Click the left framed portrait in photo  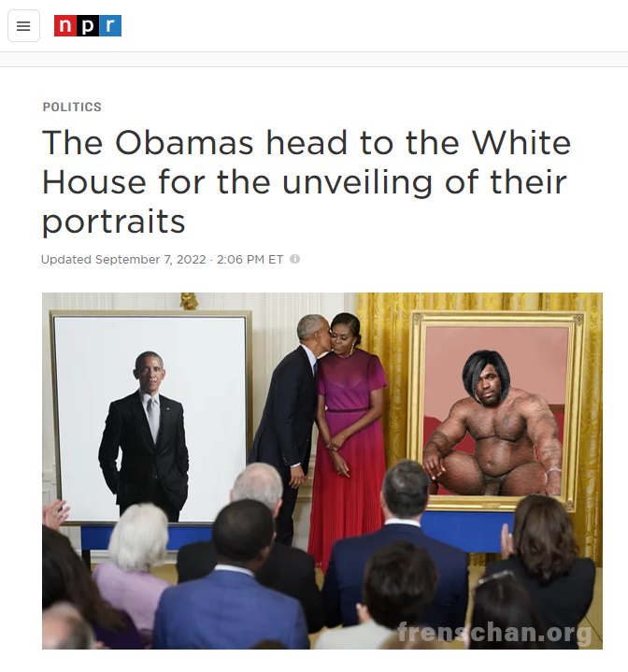152,418
